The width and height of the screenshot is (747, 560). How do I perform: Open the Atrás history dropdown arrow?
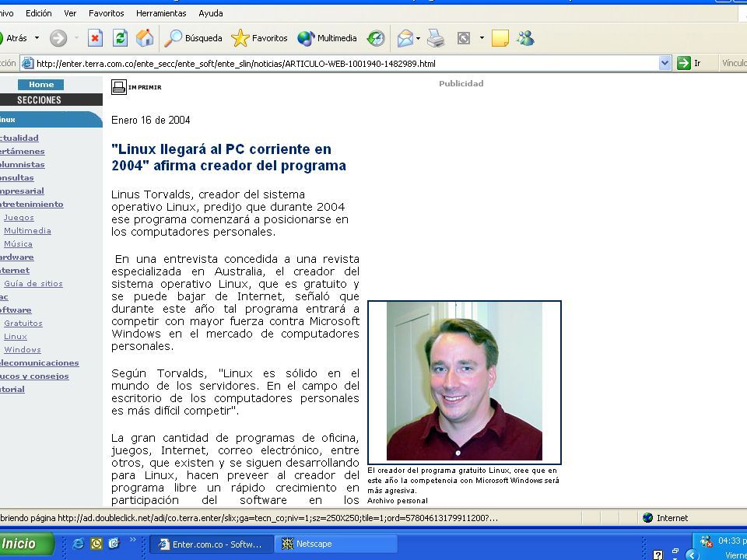pos(37,38)
